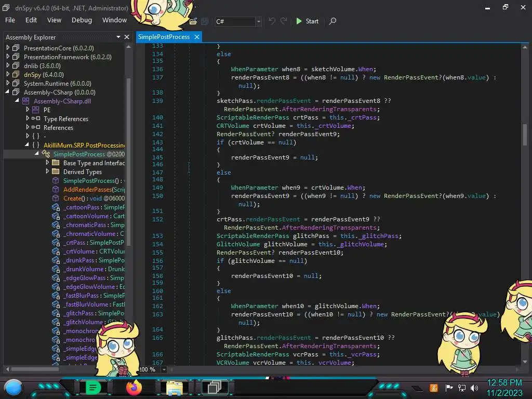Expand the System.Runtime assembly node
Screen dimensions: 532x399
coord(8,83)
